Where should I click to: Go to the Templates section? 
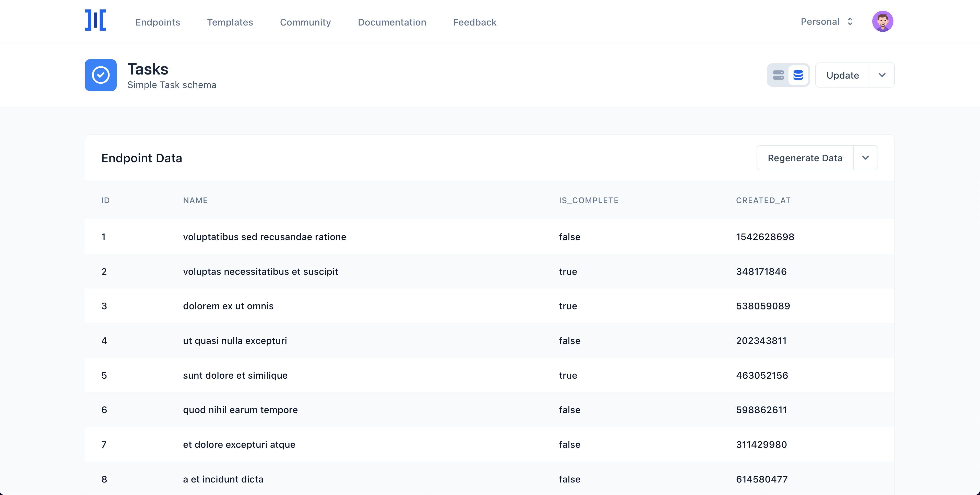[230, 22]
